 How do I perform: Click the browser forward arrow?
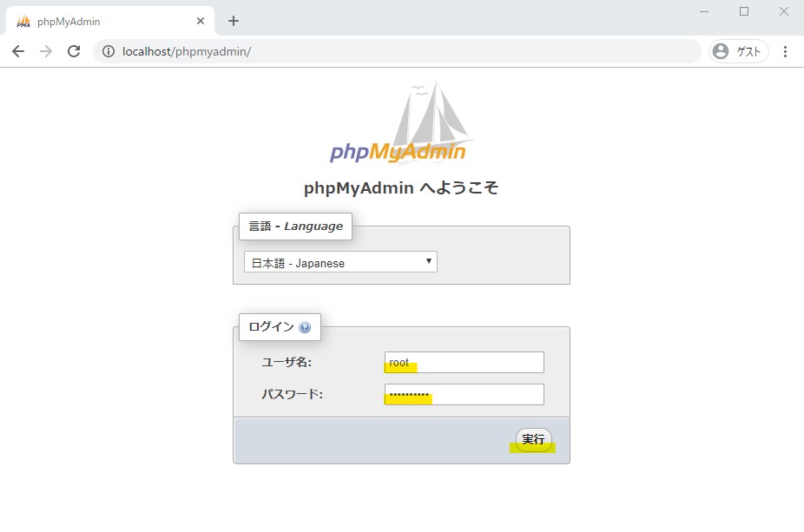pos(46,51)
